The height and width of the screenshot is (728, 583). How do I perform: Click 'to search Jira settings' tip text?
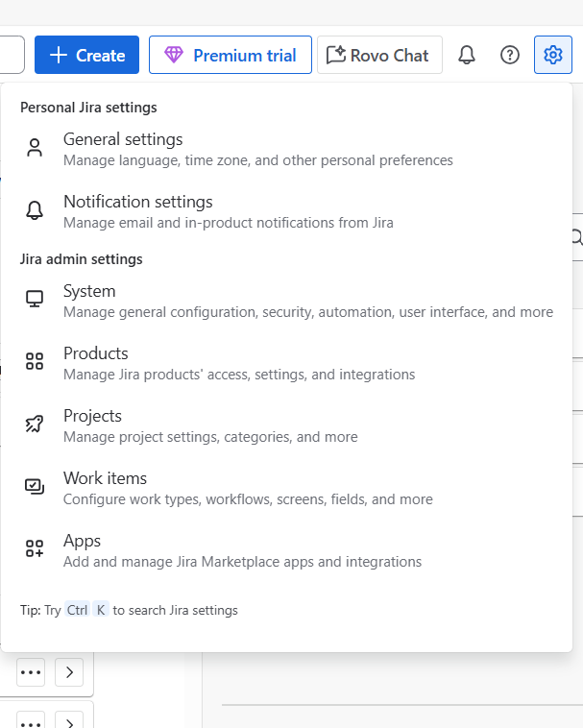coord(176,610)
